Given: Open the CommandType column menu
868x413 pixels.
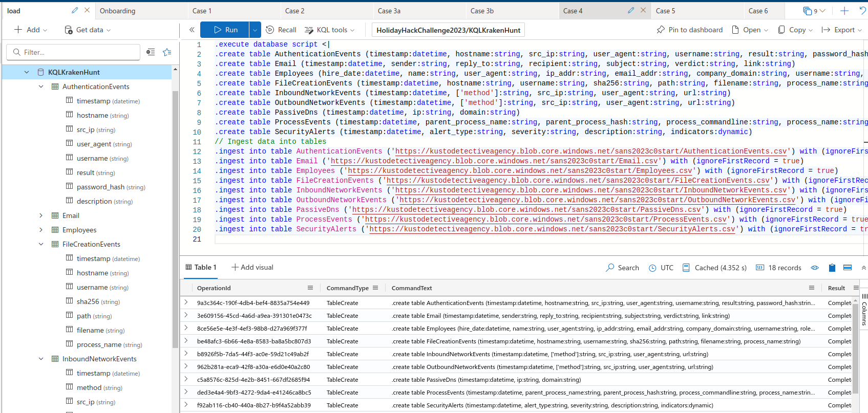Looking at the screenshot, I should coord(375,288).
